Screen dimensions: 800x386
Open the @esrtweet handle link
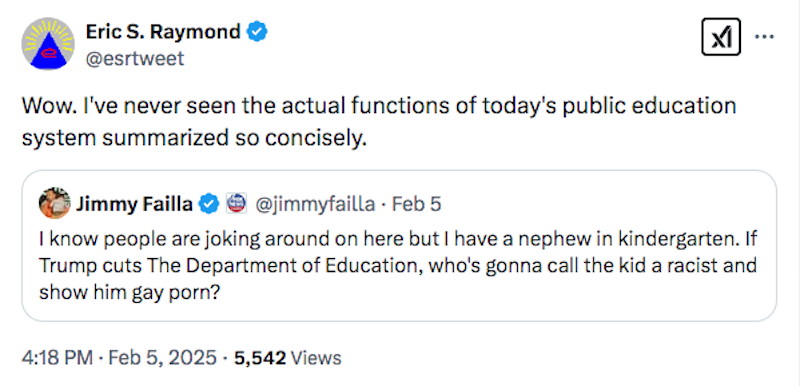[x=135, y=59]
